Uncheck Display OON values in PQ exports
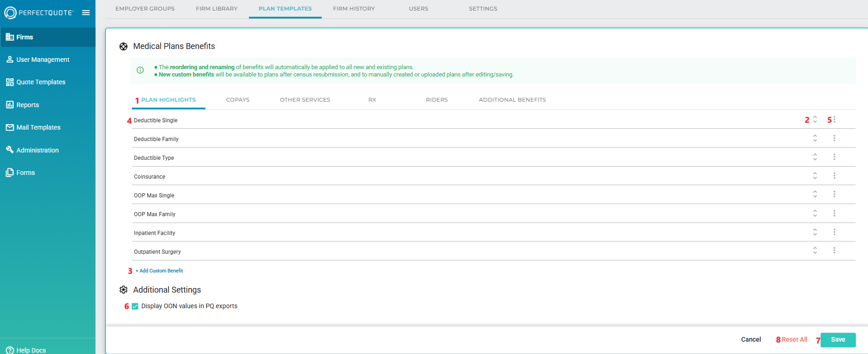The image size is (868, 354). click(135, 306)
